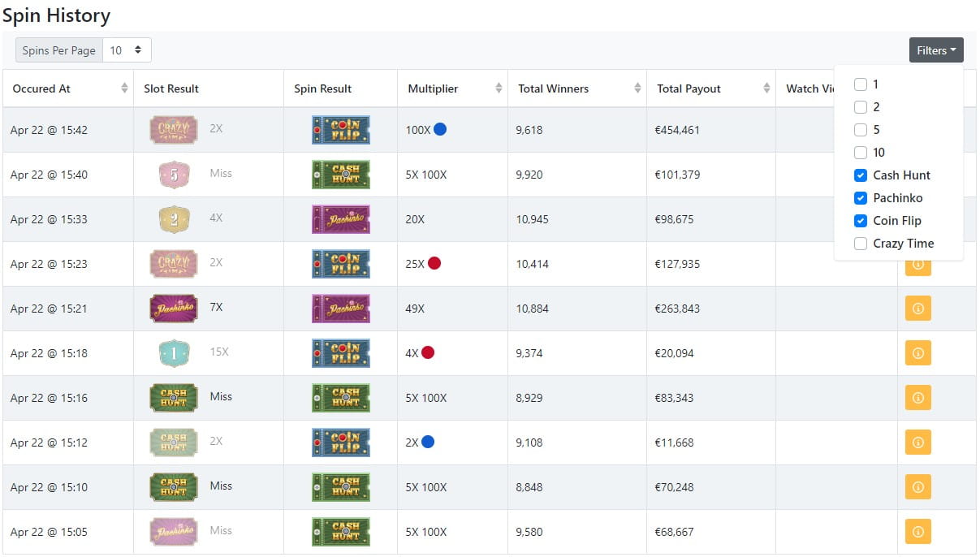Open info button for the 15:05 spin
Image resolution: width=980 pixels, height=557 pixels.
tap(918, 532)
